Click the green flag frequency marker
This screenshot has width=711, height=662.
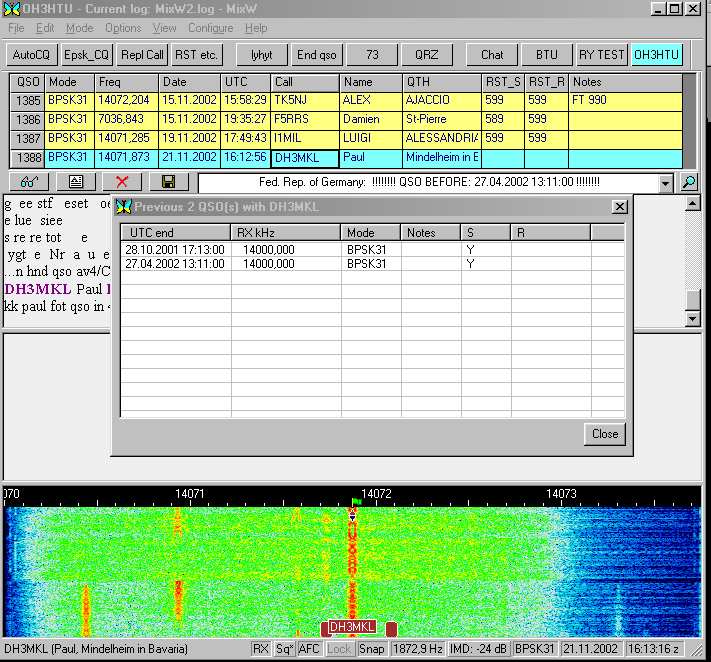pos(356,501)
